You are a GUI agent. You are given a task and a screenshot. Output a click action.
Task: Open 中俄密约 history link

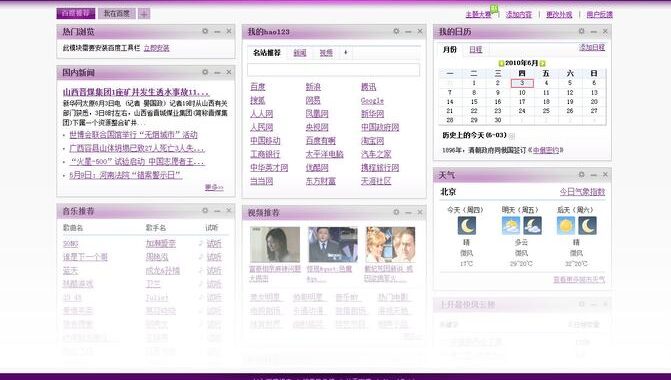coord(546,150)
